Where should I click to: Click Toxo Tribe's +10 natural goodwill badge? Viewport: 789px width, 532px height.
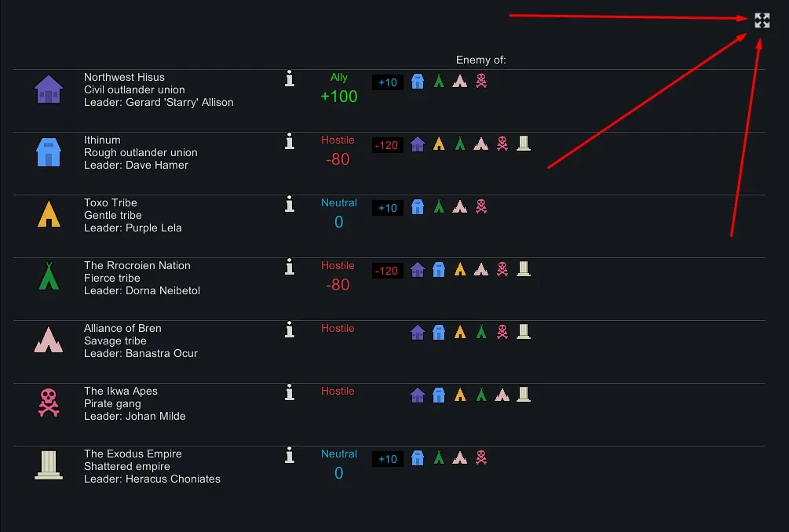pos(388,208)
